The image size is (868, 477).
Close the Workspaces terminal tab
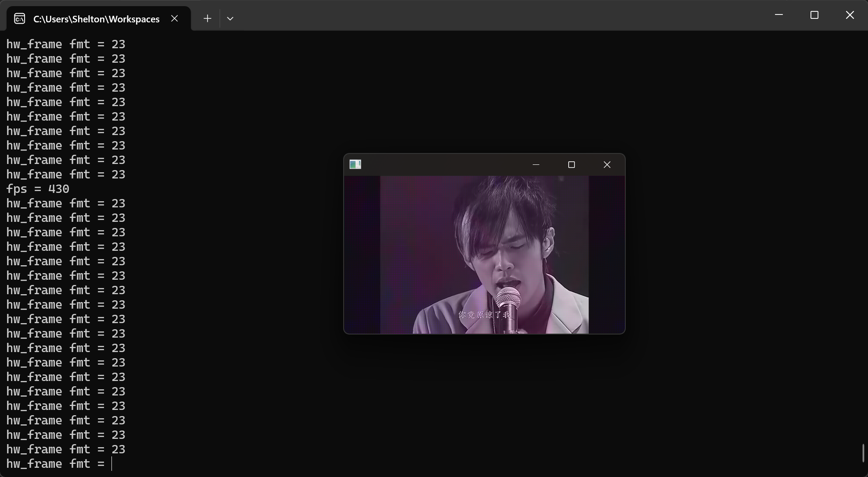pos(175,18)
